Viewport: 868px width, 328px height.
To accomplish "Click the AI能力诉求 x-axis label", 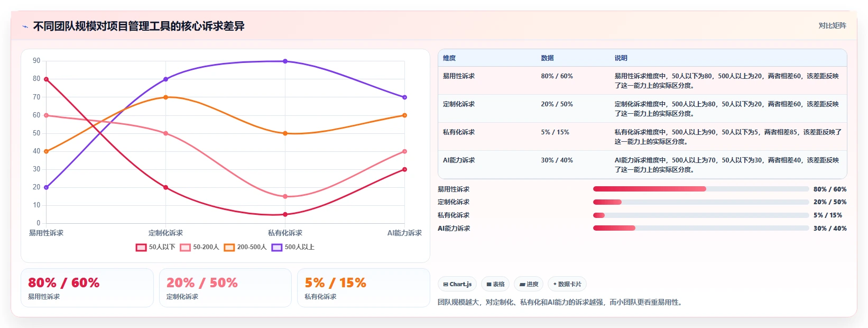I will (x=404, y=233).
